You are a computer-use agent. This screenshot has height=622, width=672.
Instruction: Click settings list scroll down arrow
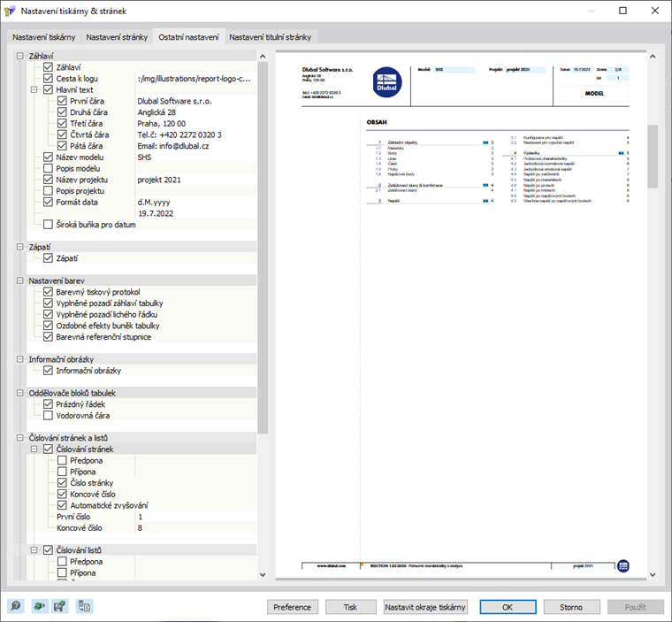coord(263,575)
